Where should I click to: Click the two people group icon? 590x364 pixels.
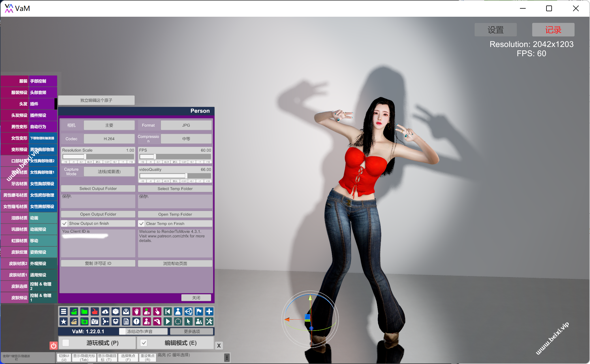(x=199, y=322)
